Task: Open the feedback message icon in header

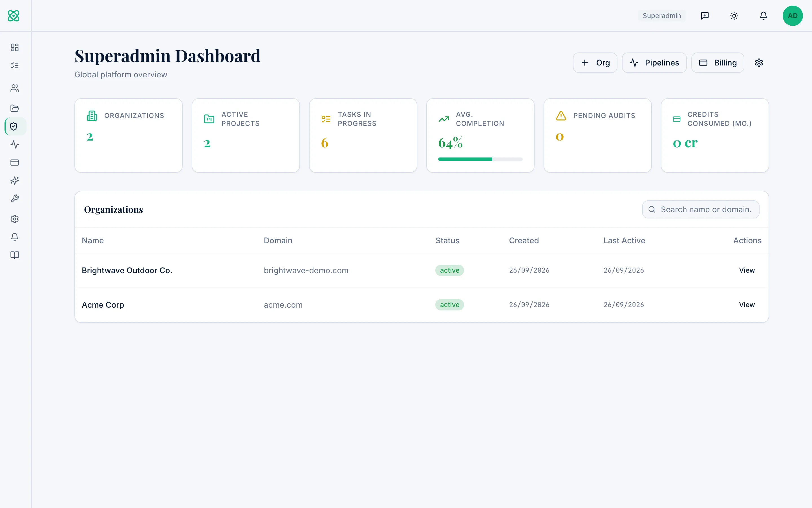Action: (x=705, y=16)
